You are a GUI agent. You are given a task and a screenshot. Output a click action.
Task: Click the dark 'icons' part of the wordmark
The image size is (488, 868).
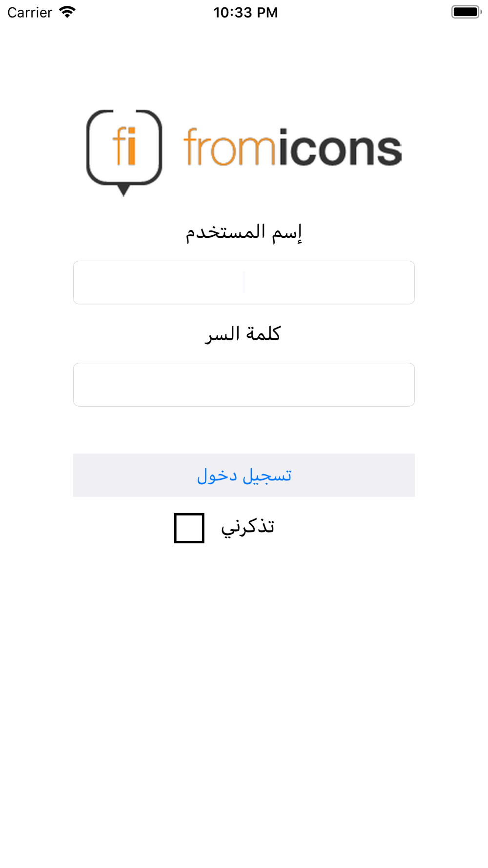[x=340, y=147]
